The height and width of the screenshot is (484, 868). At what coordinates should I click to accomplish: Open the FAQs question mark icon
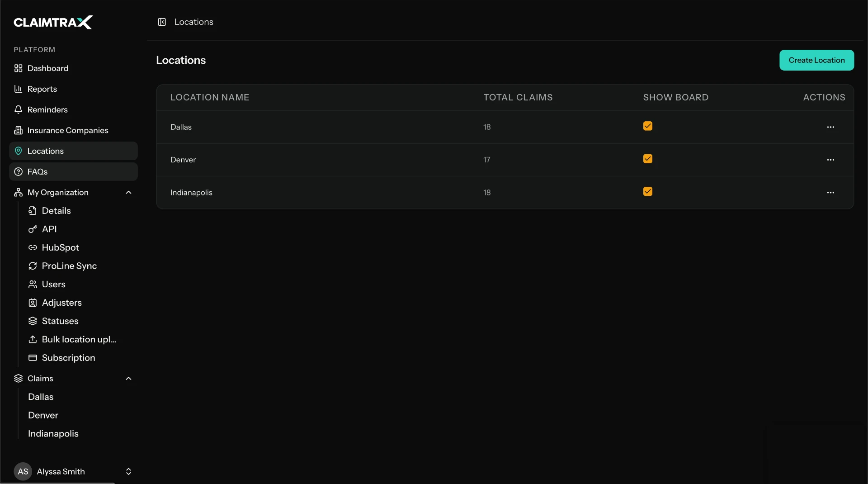[x=18, y=172]
